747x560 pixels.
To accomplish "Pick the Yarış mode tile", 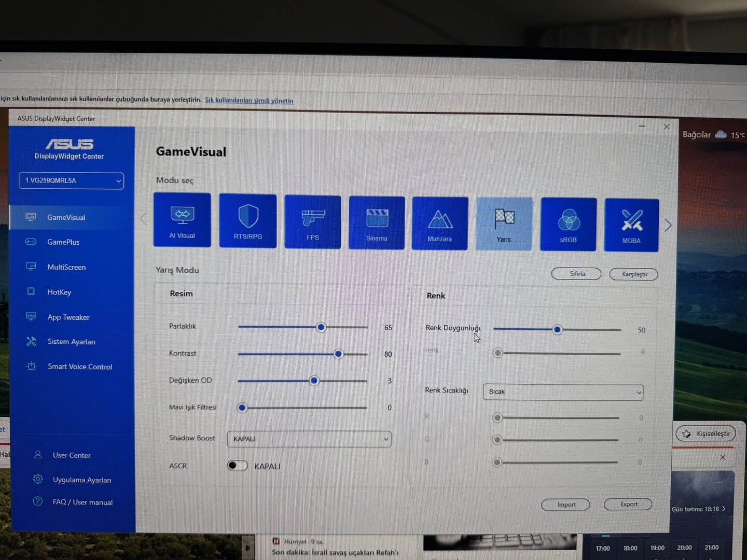I will [504, 224].
